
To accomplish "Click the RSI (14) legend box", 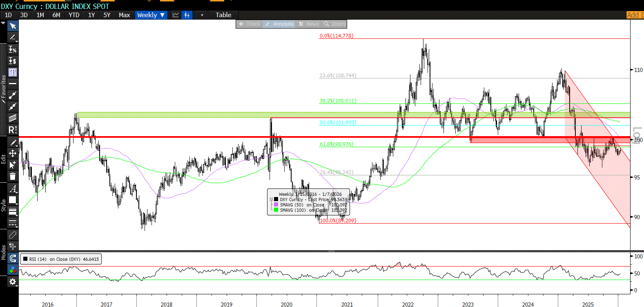I will pos(60,259).
